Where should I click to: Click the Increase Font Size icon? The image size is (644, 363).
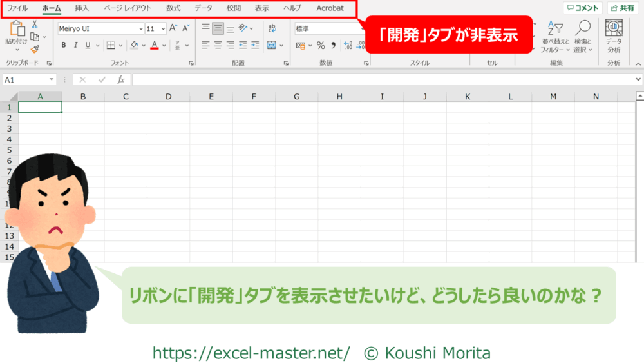tap(173, 28)
